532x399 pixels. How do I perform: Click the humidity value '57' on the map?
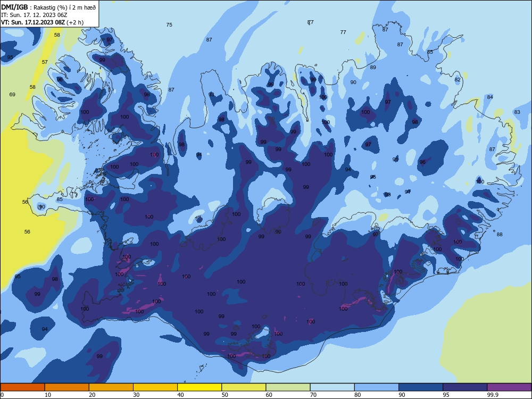(x=45, y=62)
